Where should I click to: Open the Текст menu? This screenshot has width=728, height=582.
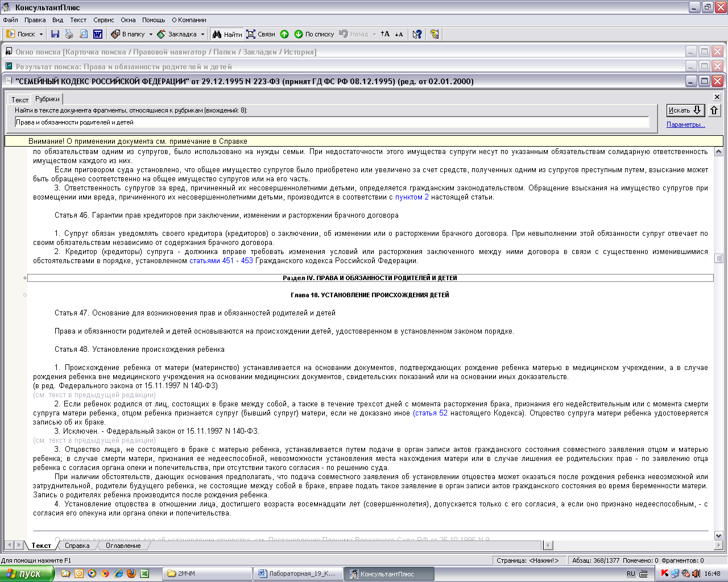click(x=78, y=20)
